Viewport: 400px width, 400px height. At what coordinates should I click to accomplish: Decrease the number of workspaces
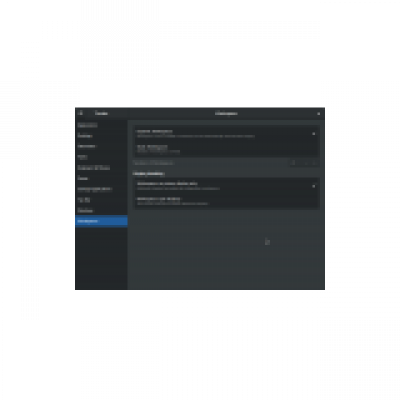click(x=305, y=163)
